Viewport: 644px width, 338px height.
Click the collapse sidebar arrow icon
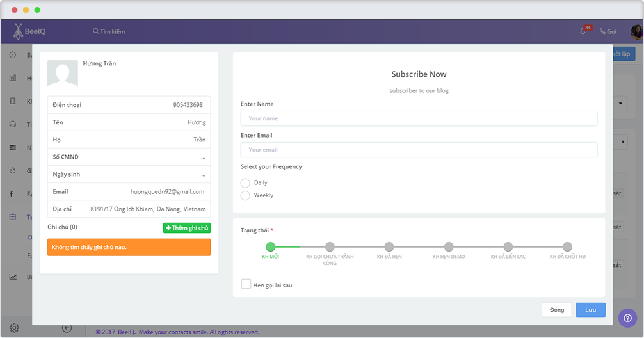tap(67, 328)
